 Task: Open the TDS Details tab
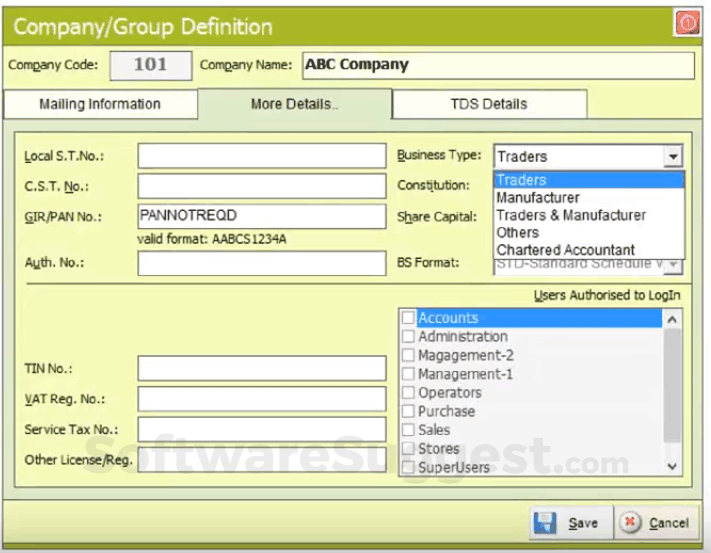pyautogui.click(x=489, y=104)
